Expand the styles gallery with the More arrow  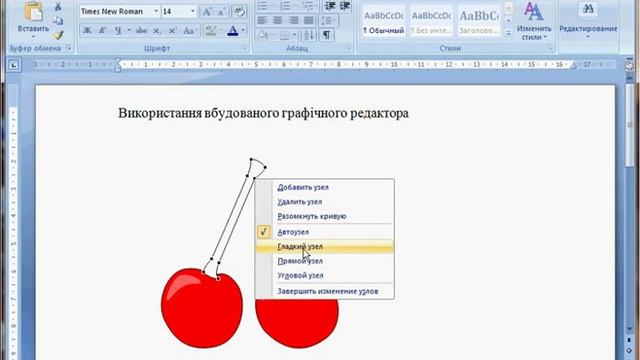pyautogui.click(x=508, y=33)
